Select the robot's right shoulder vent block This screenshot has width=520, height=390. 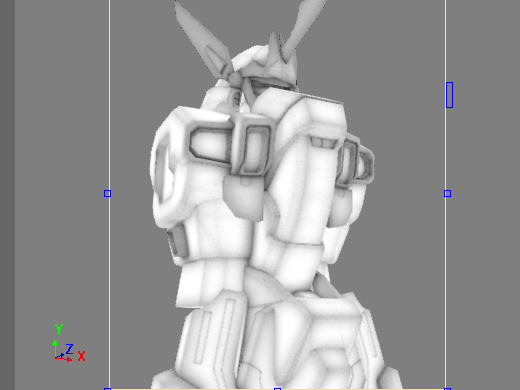point(355,162)
